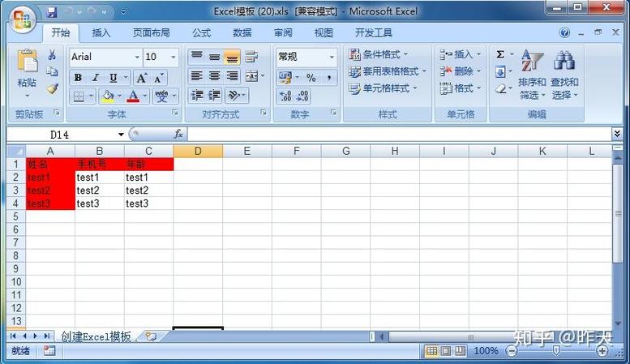This screenshot has height=364, width=630.
Task: Switch to 公式 ribbon tab
Action: coord(201,33)
